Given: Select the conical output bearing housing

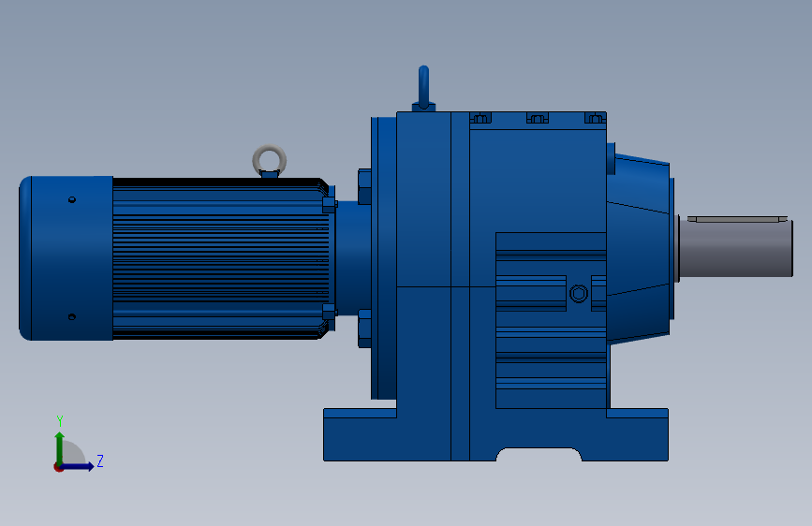Looking at the screenshot, I should point(640,249).
